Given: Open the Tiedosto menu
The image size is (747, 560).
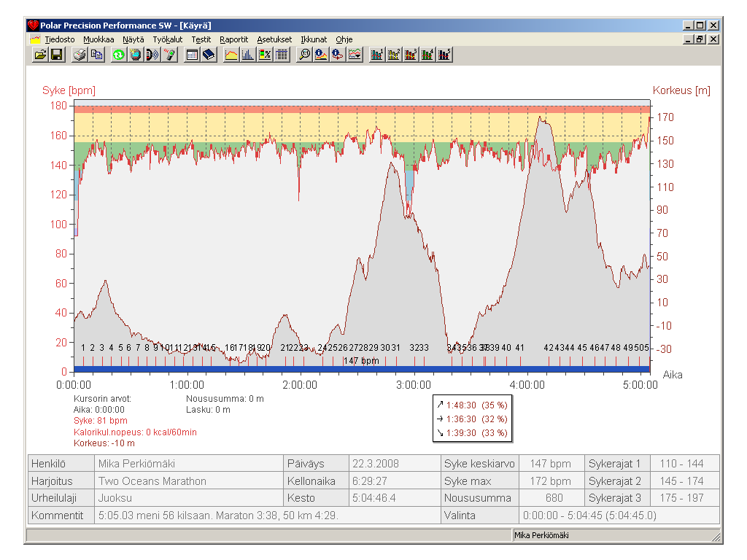Looking at the screenshot, I should [x=59, y=39].
